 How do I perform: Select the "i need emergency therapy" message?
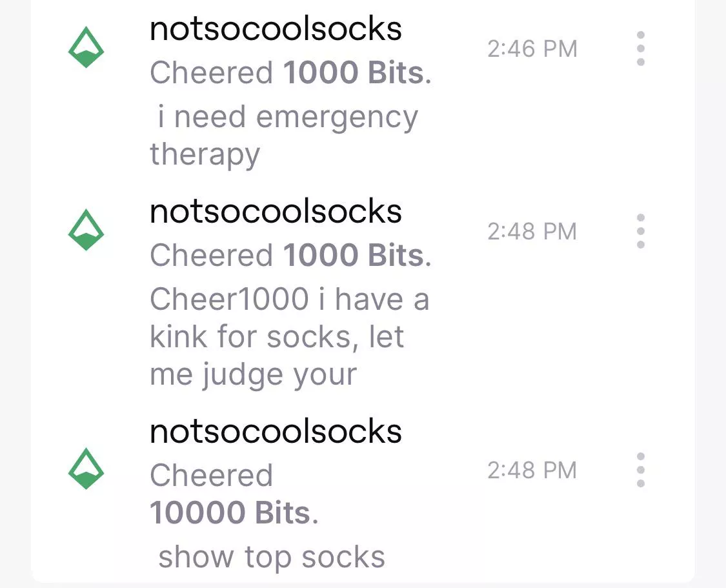point(284,136)
